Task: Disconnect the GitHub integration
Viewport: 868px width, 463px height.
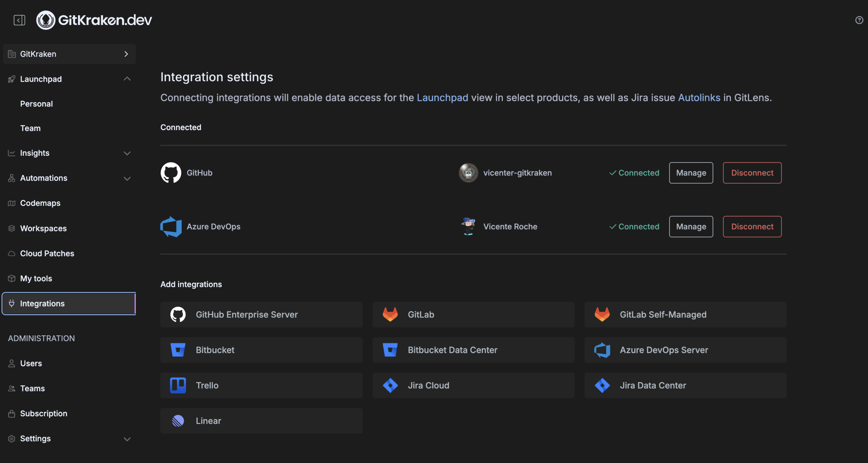Action: click(752, 173)
